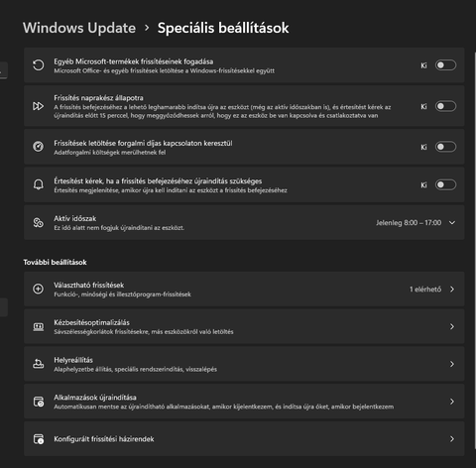Click the plus icon beside Választható frissítések
476x468 pixels.
[x=38, y=289]
